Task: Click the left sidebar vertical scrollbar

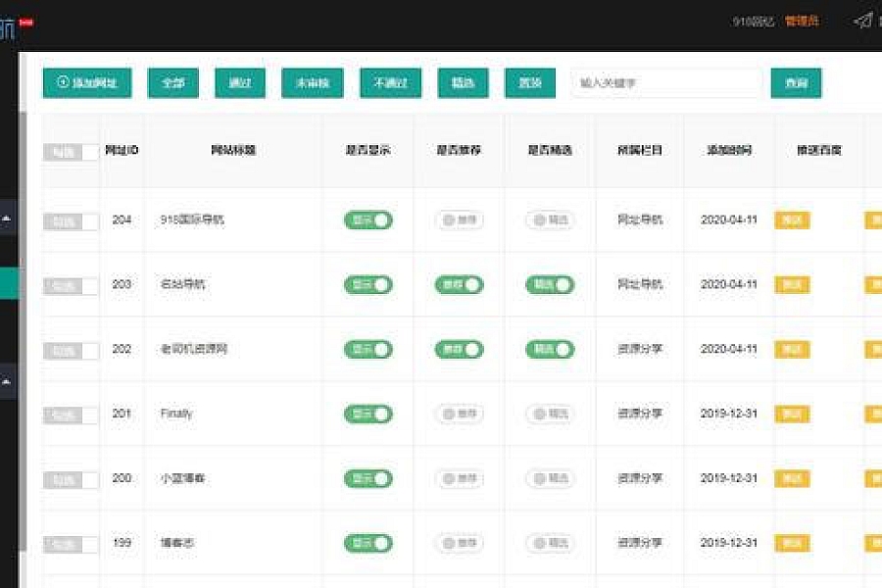Action: pyautogui.click(x=23, y=331)
